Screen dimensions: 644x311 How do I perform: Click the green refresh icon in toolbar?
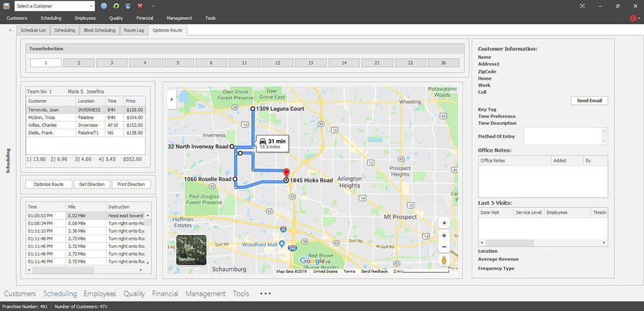(116, 6)
